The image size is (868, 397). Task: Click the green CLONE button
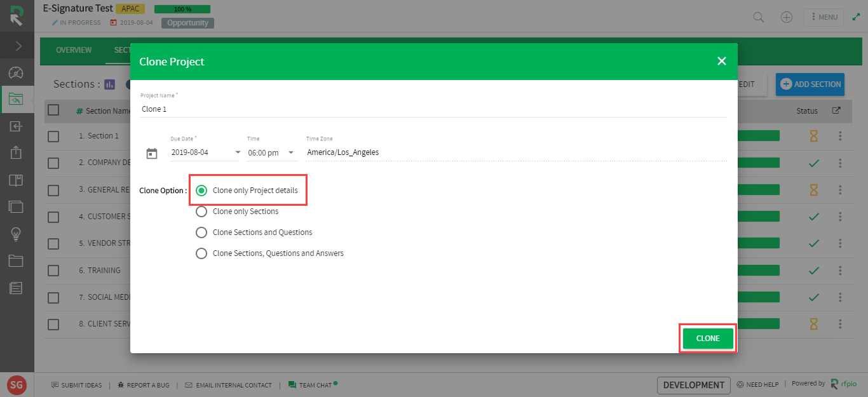708,339
